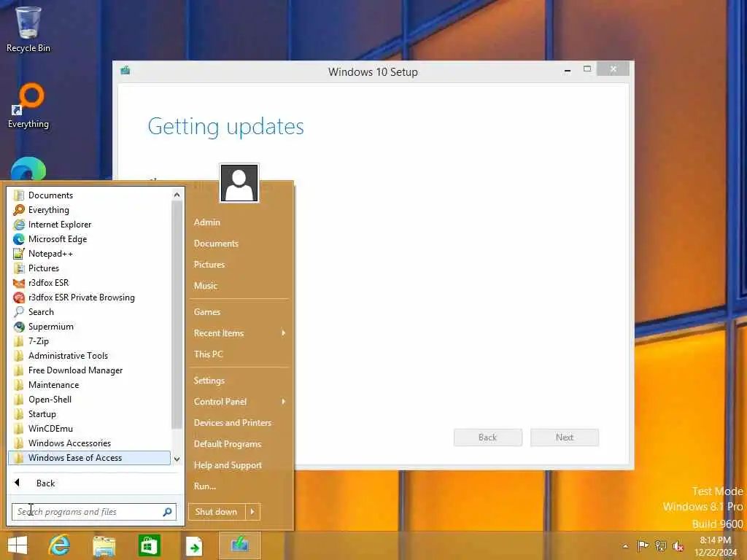Screen dimensions: 747x560
Task: Click the programs list scroll up arrow
Action: [177, 195]
